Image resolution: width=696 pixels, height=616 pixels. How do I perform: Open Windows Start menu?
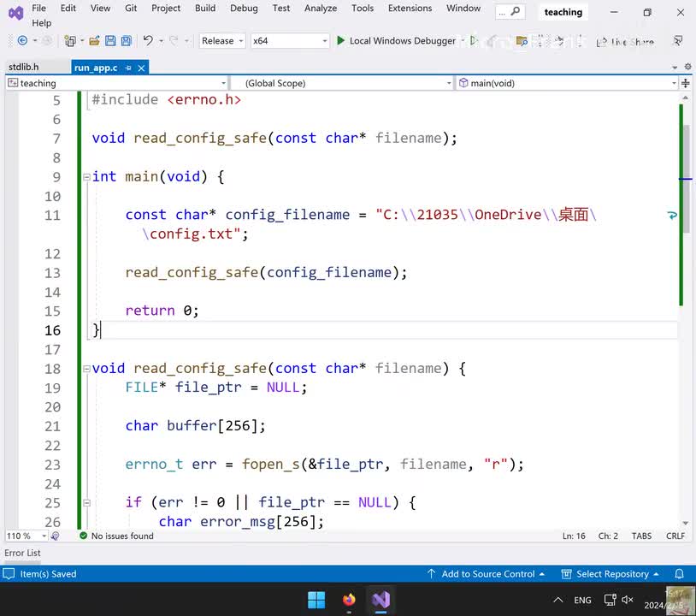316,600
